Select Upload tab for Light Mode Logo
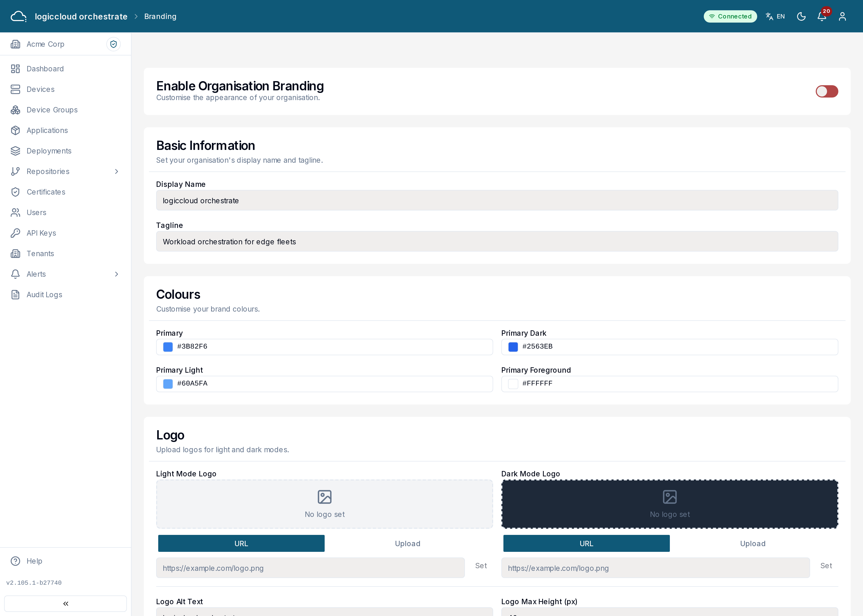The image size is (863, 616). coord(408,544)
